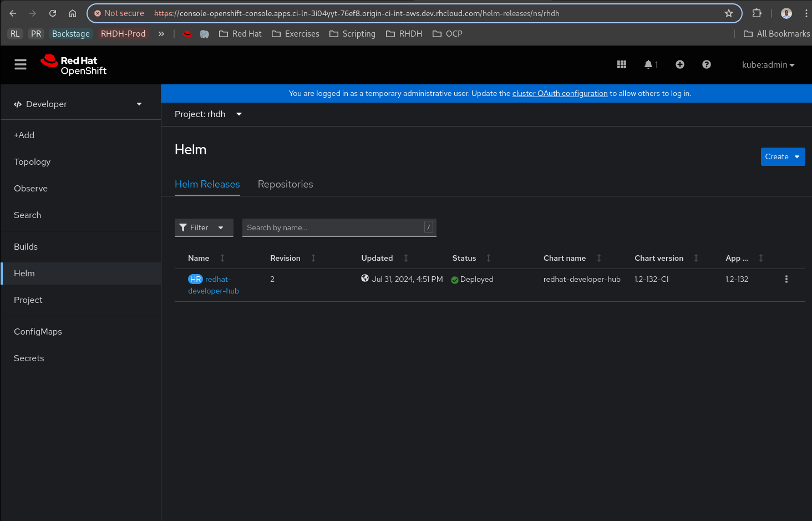Bookmark this page with star icon
Image resolution: width=812 pixels, height=521 pixels.
[x=729, y=13]
